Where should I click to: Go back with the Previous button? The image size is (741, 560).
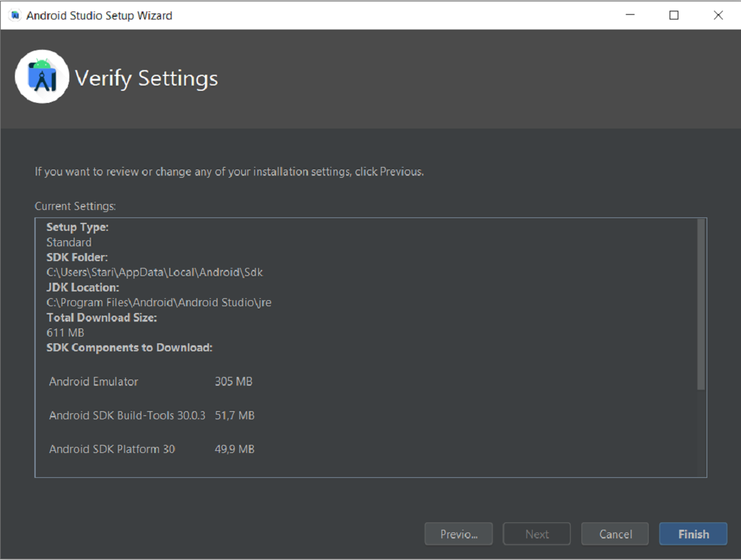(x=459, y=534)
